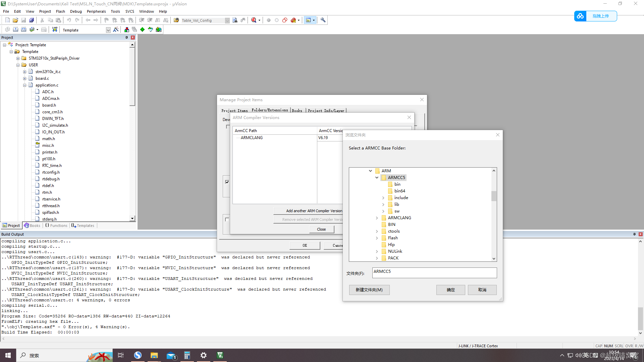Open the SVCS menu
This screenshot has height=362, width=644.
pyautogui.click(x=130, y=11)
